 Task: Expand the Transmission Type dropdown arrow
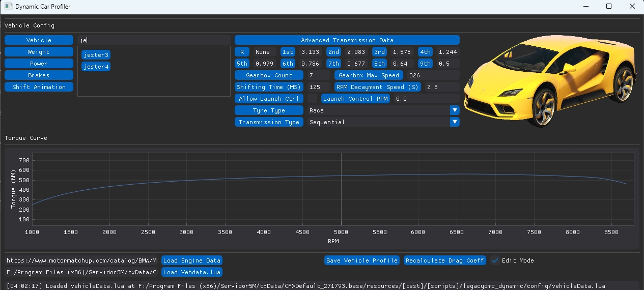coord(455,122)
